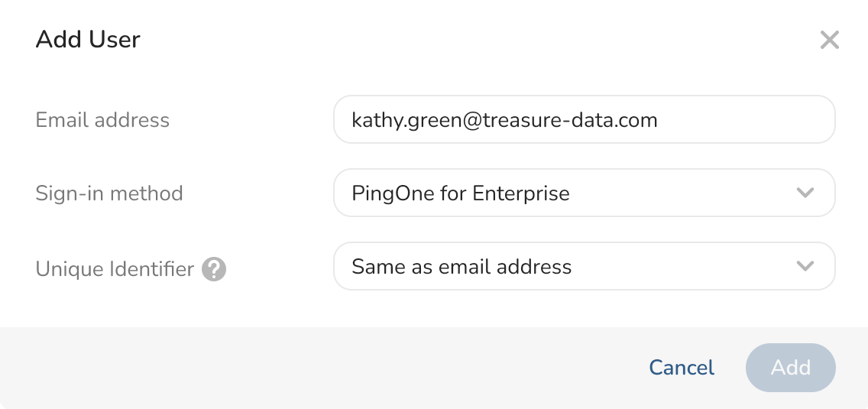
Task: Click the gray footer bar left of Cancel
Action: tap(306, 368)
